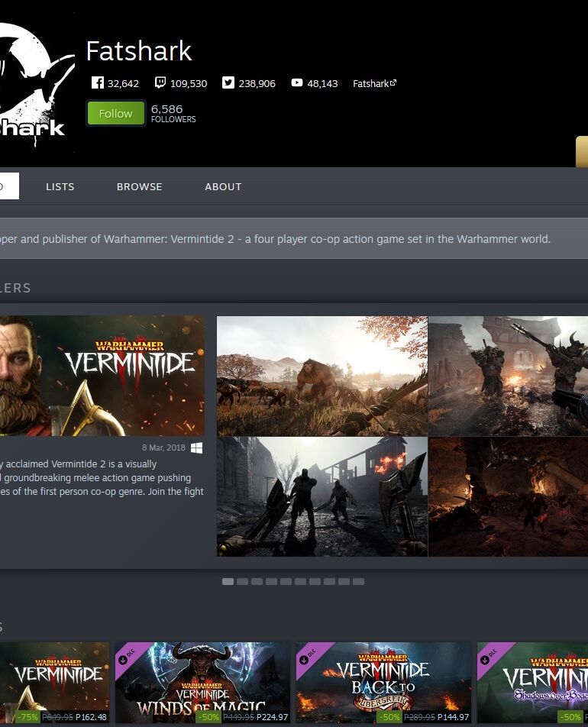This screenshot has height=727, width=588.
Task: Open the Shadows over Bögenhafen DLC card
Action: [x=532, y=683]
